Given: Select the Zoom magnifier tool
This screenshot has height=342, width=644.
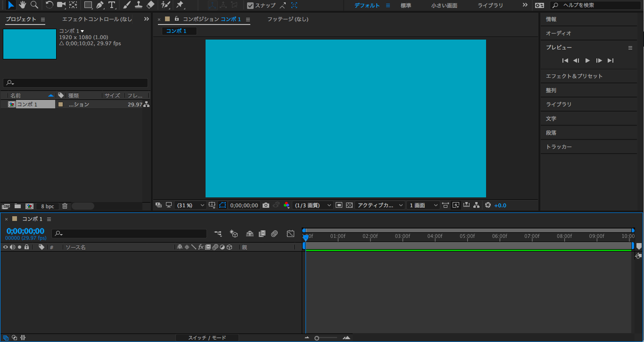Looking at the screenshot, I should (34, 5).
